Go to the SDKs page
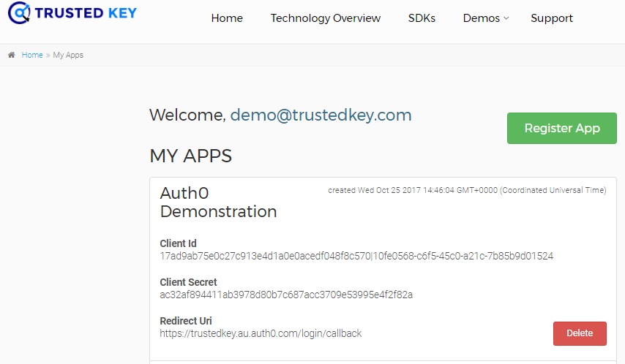Screen dimensions: 625x364 coord(422,18)
